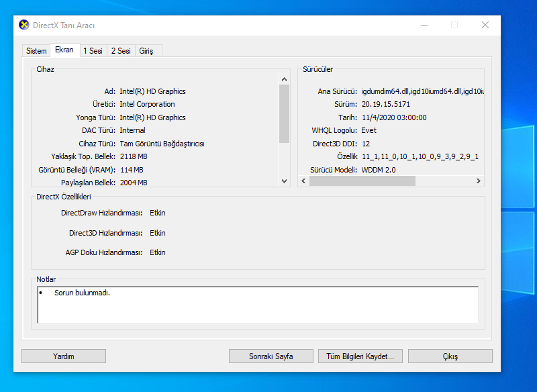Click AGP Doku Hızlandırması Etkin value
Image resolution: width=537 pixels, height=392 pixels.
coord(158,252)
